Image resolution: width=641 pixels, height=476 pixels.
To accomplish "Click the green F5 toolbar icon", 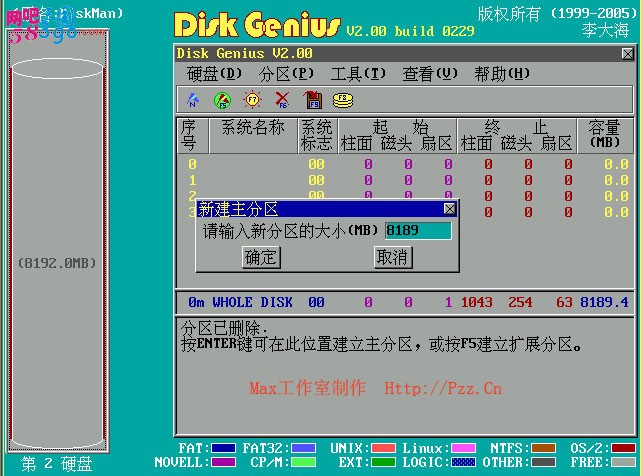I will point(222,100).
